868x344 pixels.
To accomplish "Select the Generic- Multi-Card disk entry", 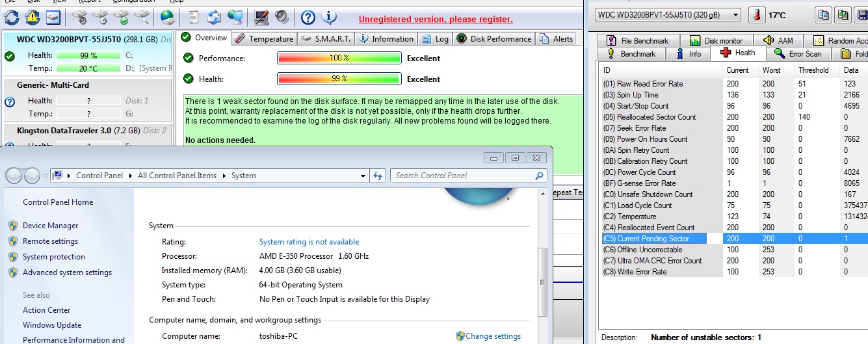I will pyautogui.click(x=88, y=100).
